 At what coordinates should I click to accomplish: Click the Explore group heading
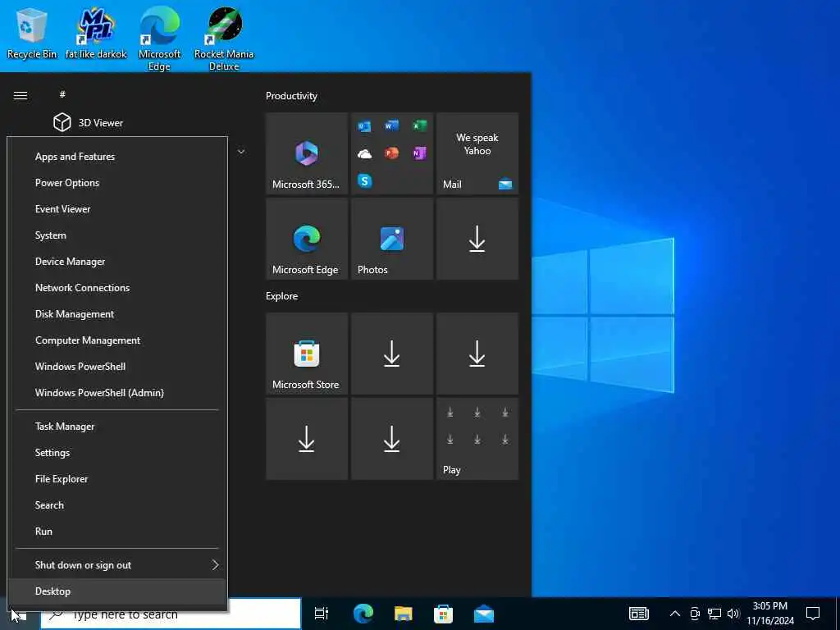pos(282,296)
